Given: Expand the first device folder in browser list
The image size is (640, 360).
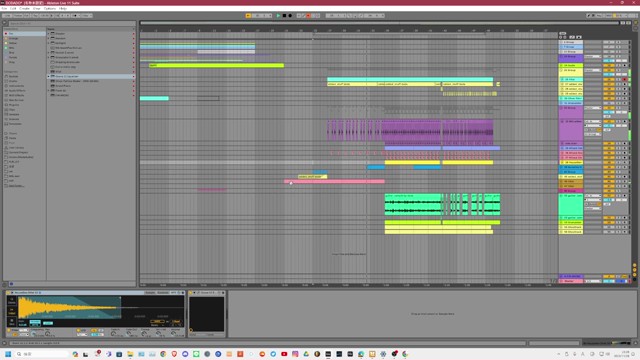Looking at the screenshot, I should pyautogui.click(x=49, y=33).
